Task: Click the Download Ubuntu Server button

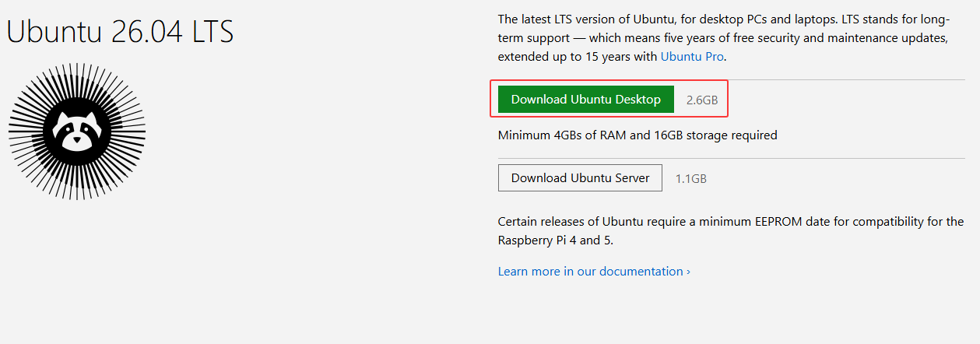Action: point(580,177)
